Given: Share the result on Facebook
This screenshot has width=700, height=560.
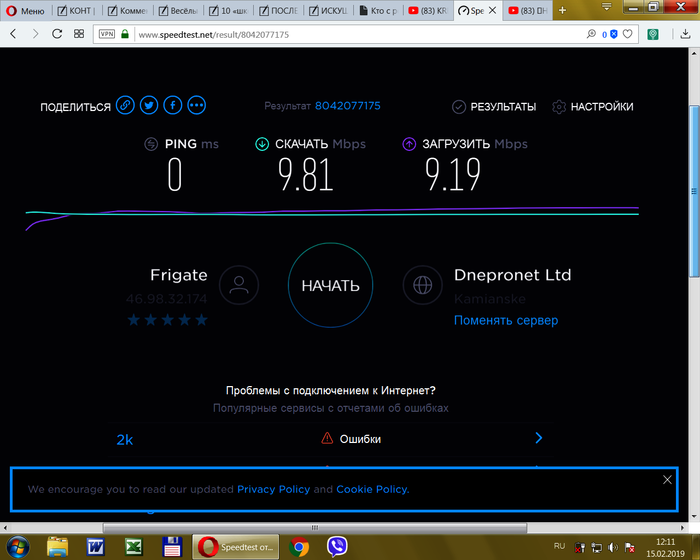Looking at the screenshot, I should click(x=173, y=105).
